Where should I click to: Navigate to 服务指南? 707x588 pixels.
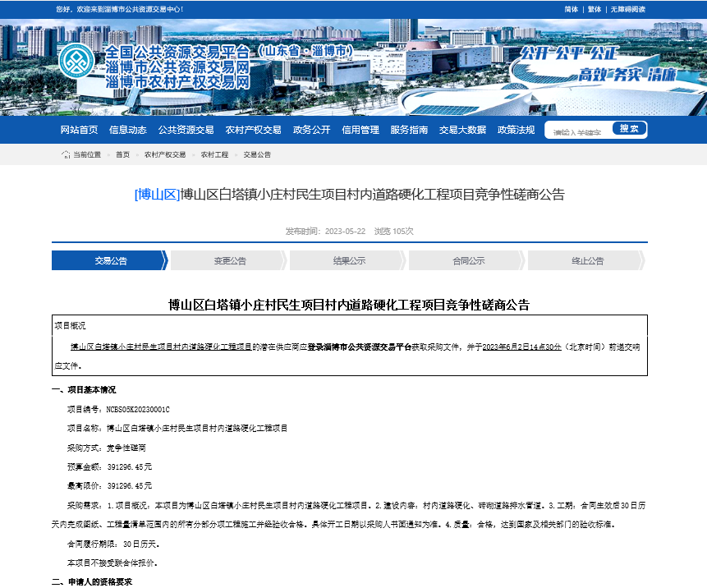[409, 130]
